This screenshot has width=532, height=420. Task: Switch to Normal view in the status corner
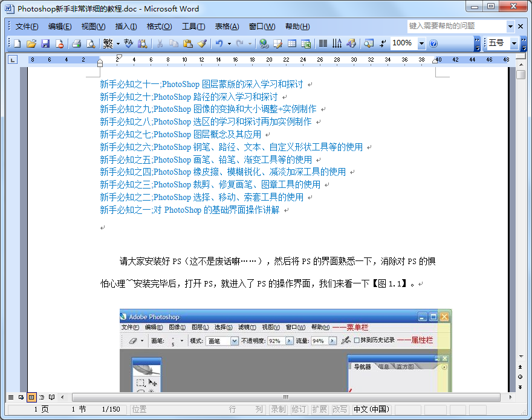[11, 397]
